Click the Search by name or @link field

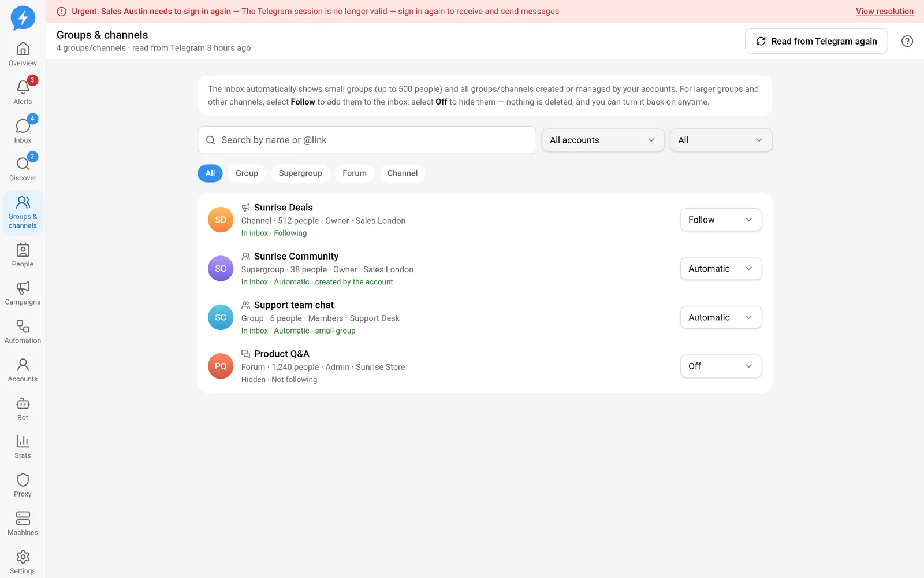tap(367, 140)
